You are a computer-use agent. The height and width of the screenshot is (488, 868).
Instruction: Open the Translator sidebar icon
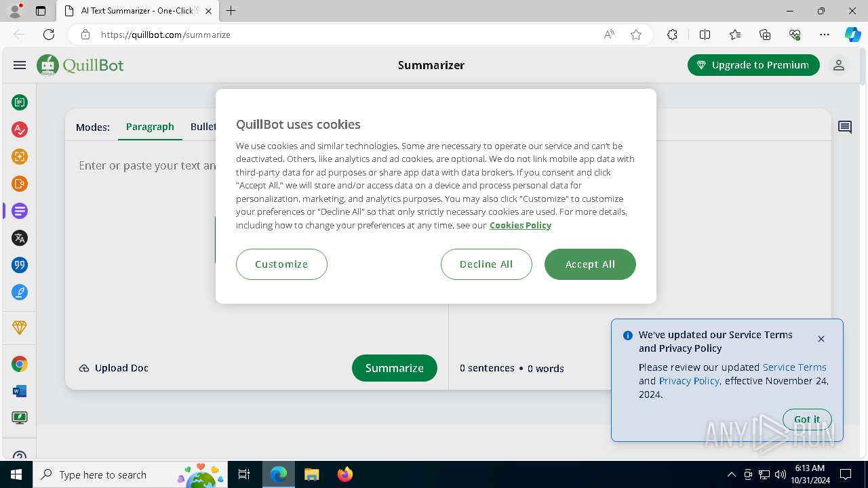20,238
